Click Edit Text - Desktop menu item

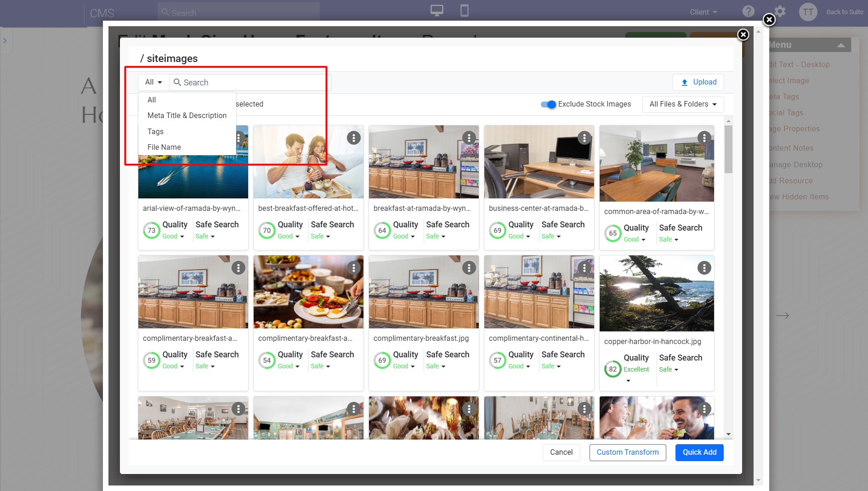(800, 65)
